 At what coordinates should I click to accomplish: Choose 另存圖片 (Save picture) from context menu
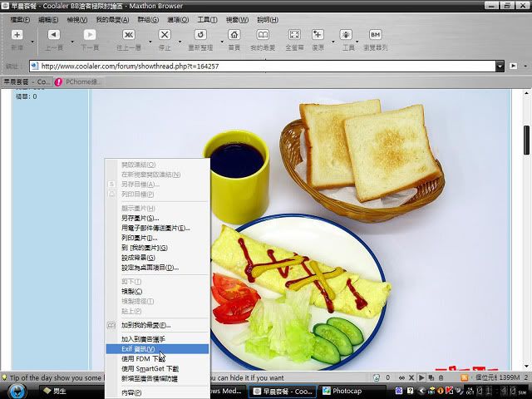pyautogui.click(x=140, y=218)
